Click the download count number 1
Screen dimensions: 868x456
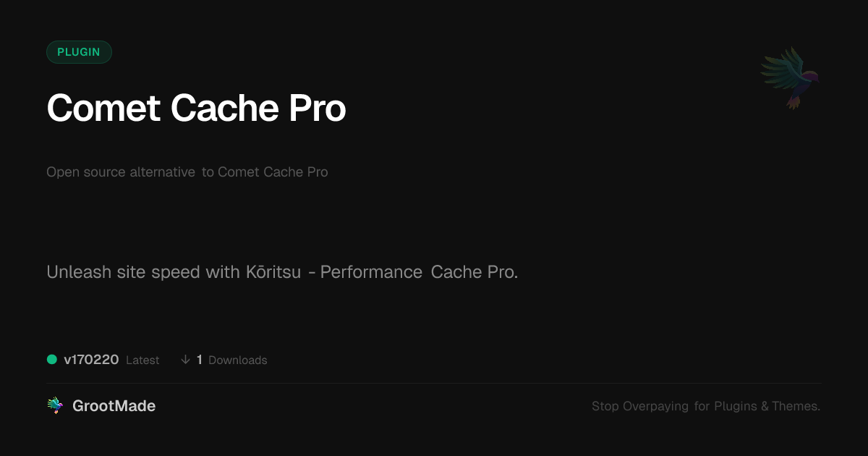tap(200, 360)
